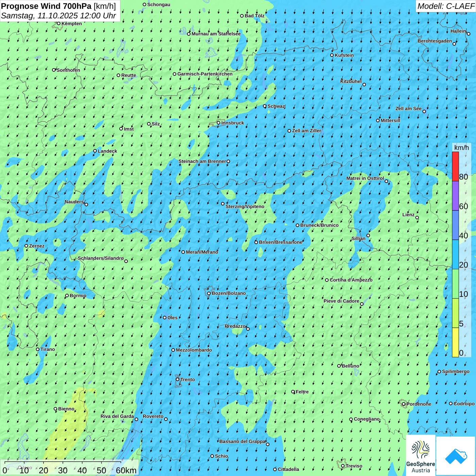The height and width of the screenshot is (476, 476).
Task: Click the 'Sillian' label
Action: [358, 238]
